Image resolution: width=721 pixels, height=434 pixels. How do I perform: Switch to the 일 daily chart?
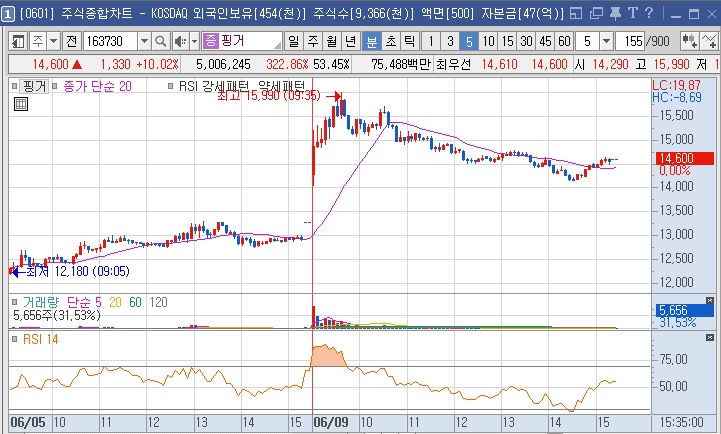(293, 41)
